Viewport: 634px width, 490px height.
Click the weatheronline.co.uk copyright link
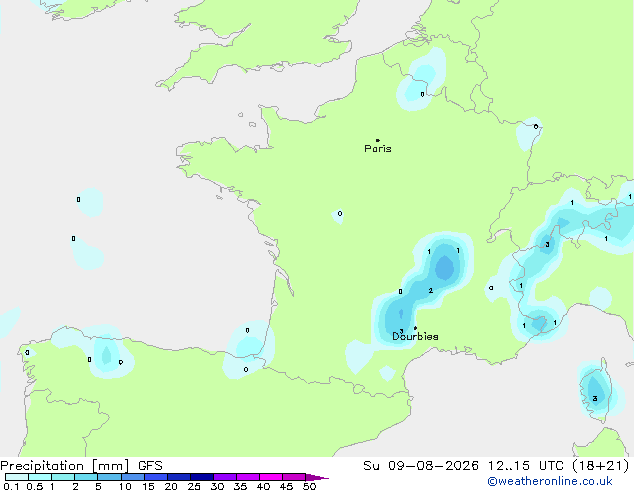point(549,481)
